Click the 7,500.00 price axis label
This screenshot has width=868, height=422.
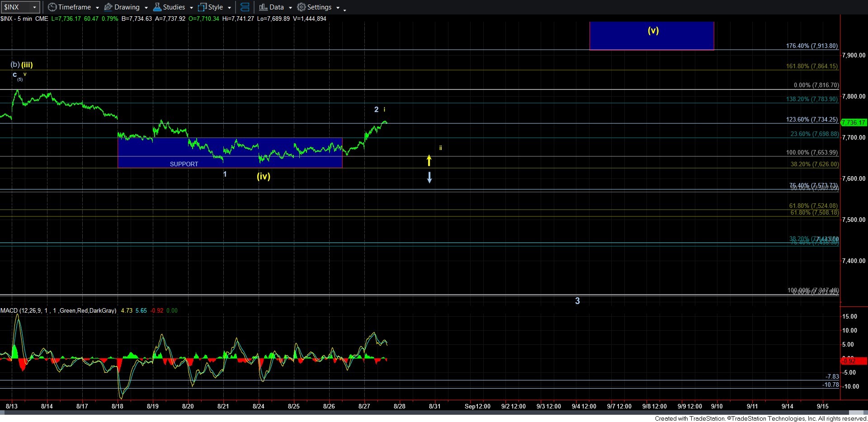pos(854,220)
